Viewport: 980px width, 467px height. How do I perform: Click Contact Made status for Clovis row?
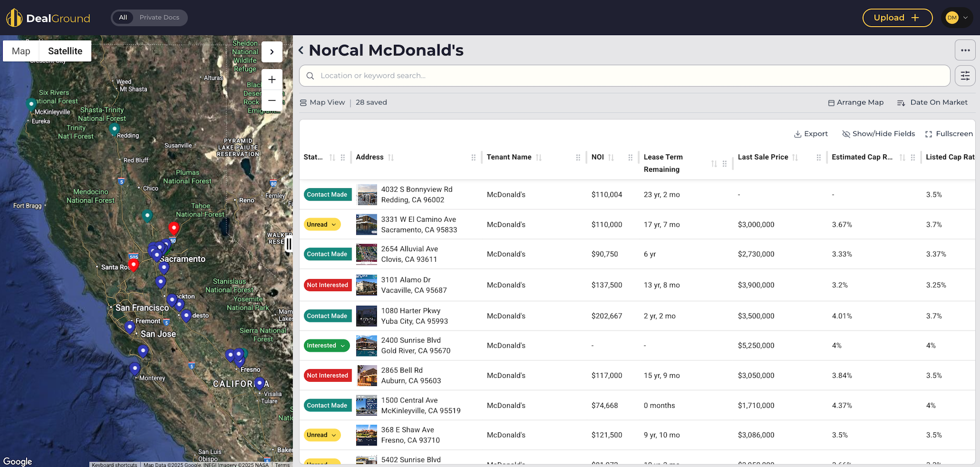pyautogui.click(x=328, y=254)
